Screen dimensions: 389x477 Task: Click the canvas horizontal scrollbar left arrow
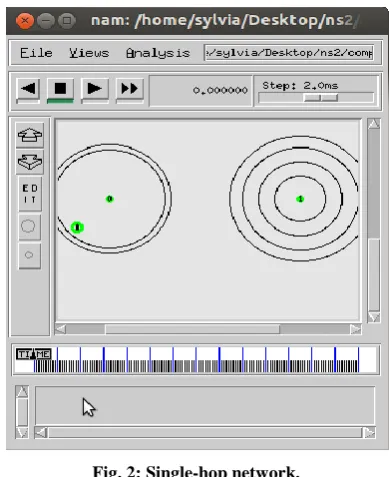60,329
